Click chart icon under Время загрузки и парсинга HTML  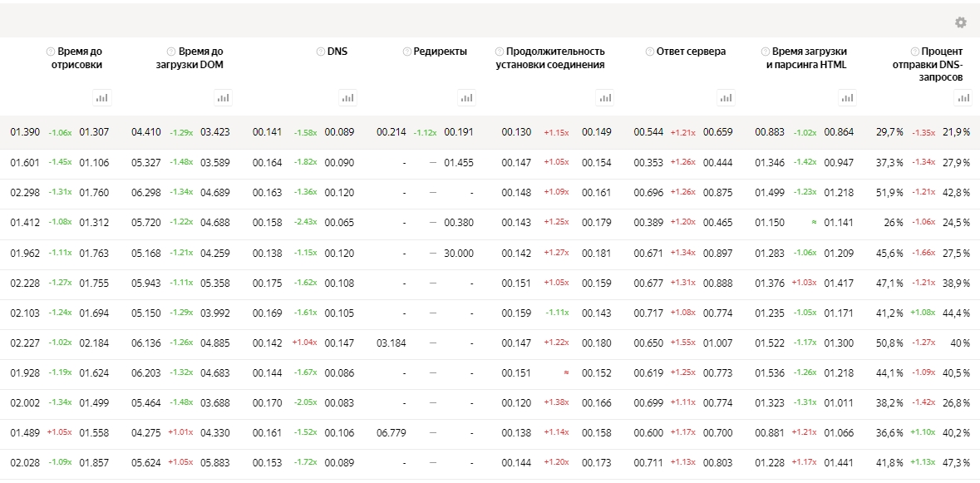847,98
